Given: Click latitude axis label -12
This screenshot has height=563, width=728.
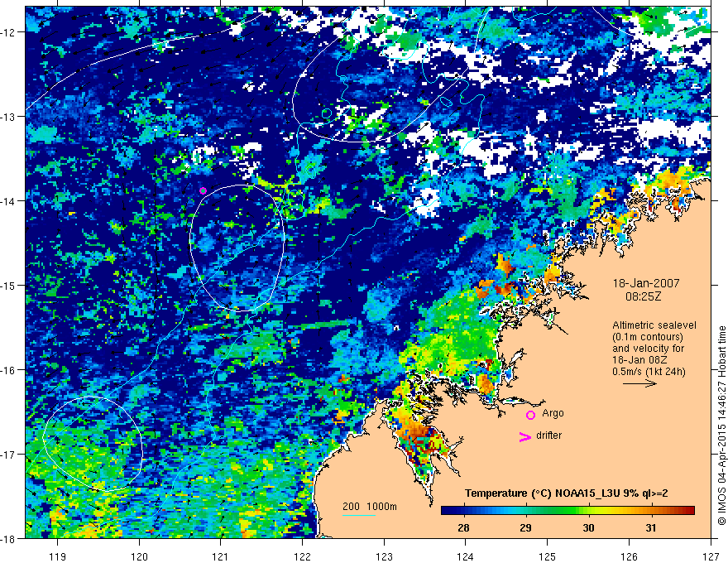Looking at the screenshot, I should coord(8,32).
